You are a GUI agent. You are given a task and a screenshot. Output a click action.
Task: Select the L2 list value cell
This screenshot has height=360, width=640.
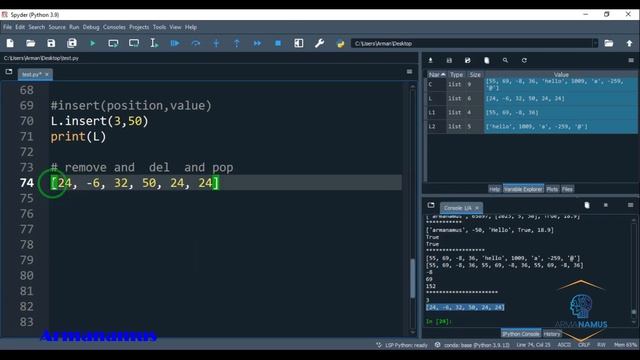[x=560, y=127]
